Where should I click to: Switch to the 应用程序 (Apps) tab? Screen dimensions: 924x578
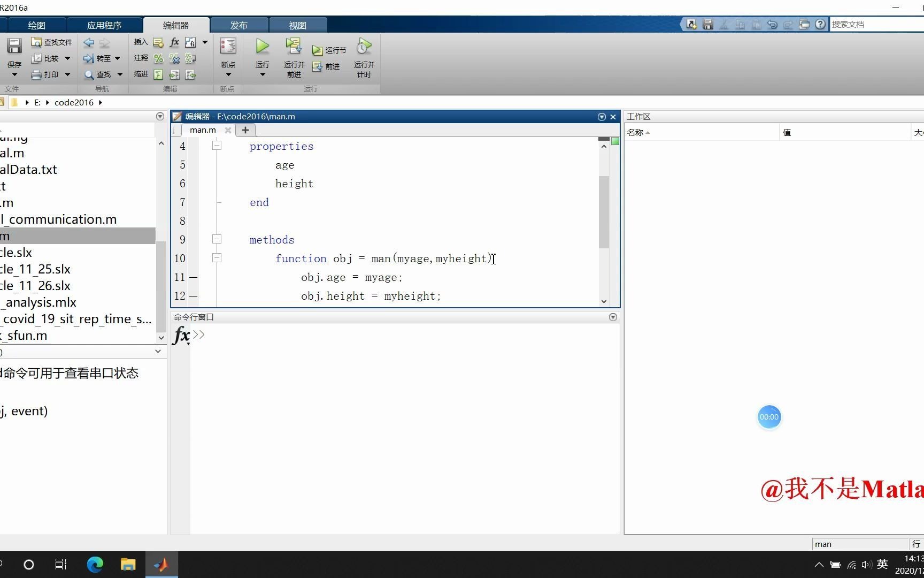point(104,25)
